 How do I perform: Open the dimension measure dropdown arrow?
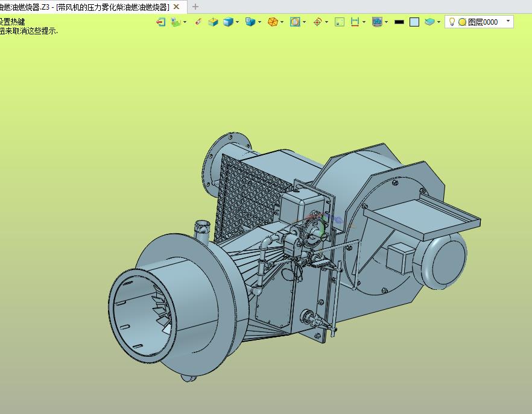pos(364,22)
